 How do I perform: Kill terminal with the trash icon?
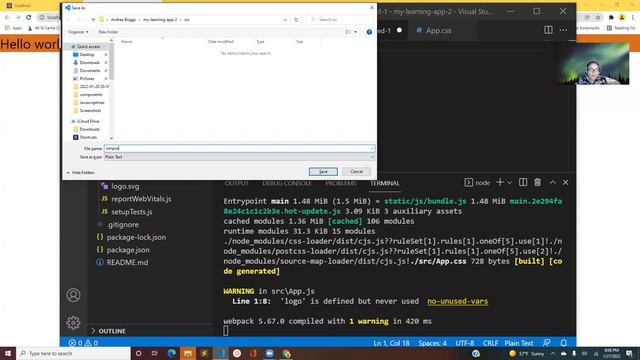pos(538,182)
